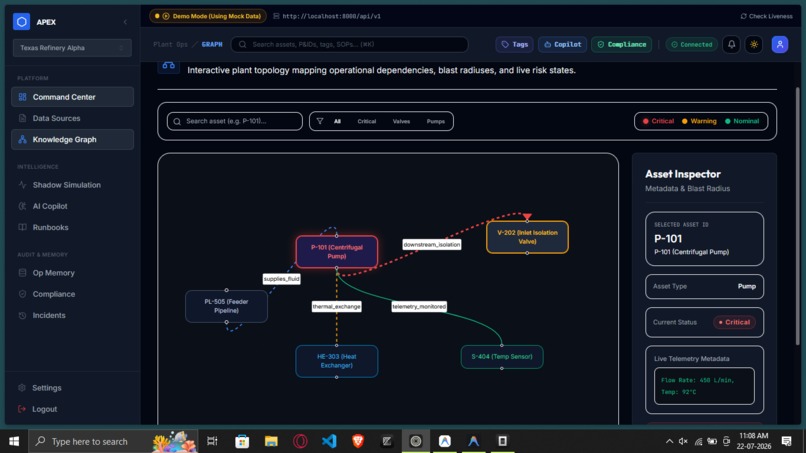The image size is (806, 453).
Task: Open the Texas Refinery Alpha site dropdown
Action: coord(72,48)
